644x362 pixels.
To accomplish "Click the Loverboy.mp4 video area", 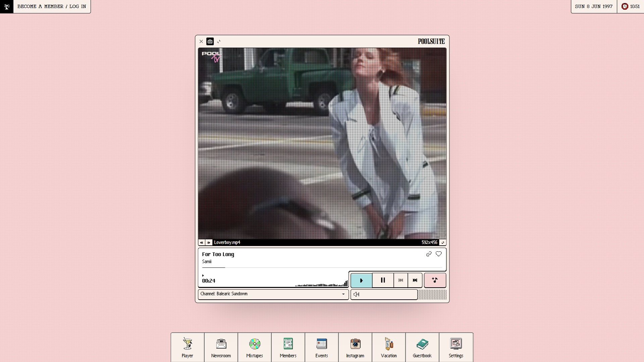I will [322, 143].
